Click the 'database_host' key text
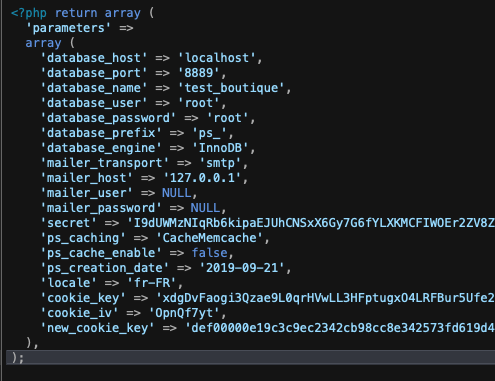The image size is (495, 381). [x=93, y=58]
